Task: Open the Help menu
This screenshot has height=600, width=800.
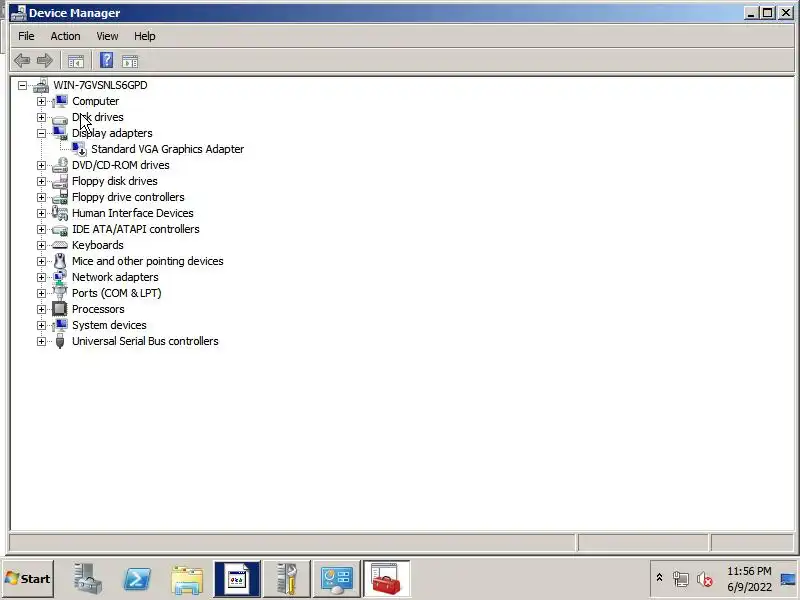Action: click(144, 36)
